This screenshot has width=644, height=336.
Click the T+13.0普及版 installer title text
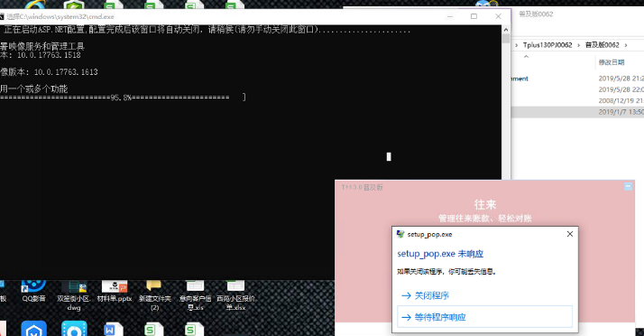(x=363, y=187)
